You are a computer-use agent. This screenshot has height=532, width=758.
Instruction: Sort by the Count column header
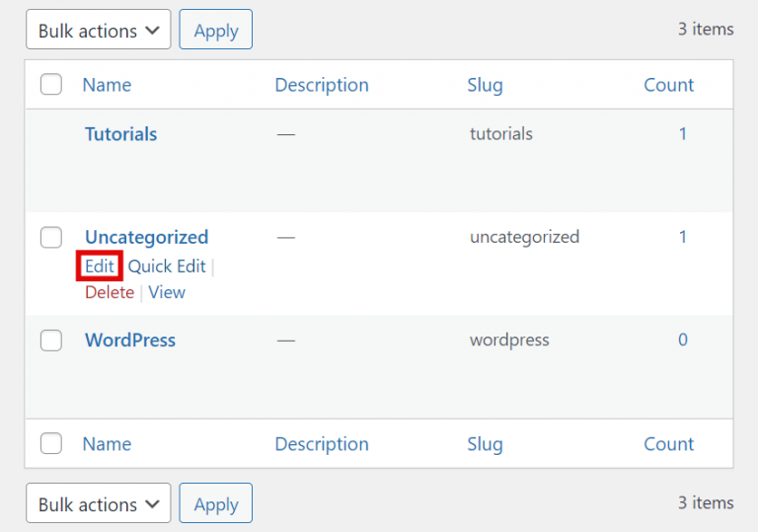pos(669,85)
